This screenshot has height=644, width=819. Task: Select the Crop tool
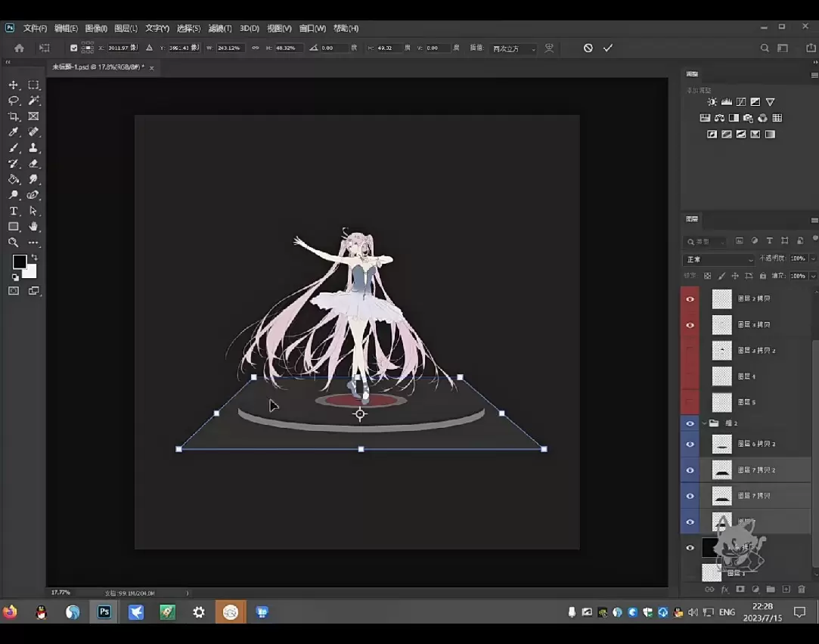pyautogui.click(x=14, y=116)
